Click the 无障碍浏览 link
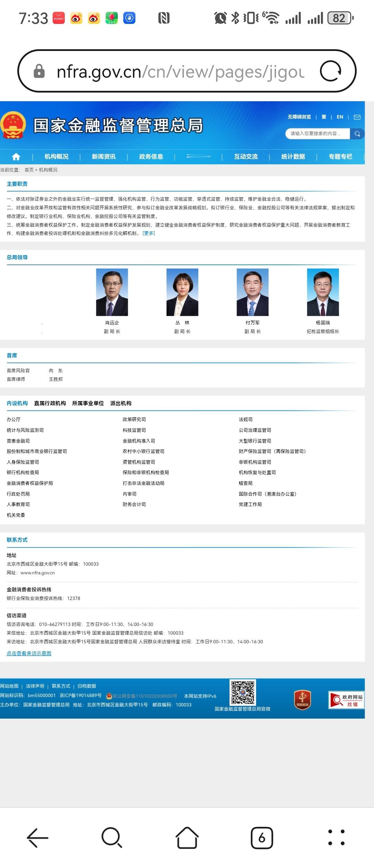 (299, 117)
